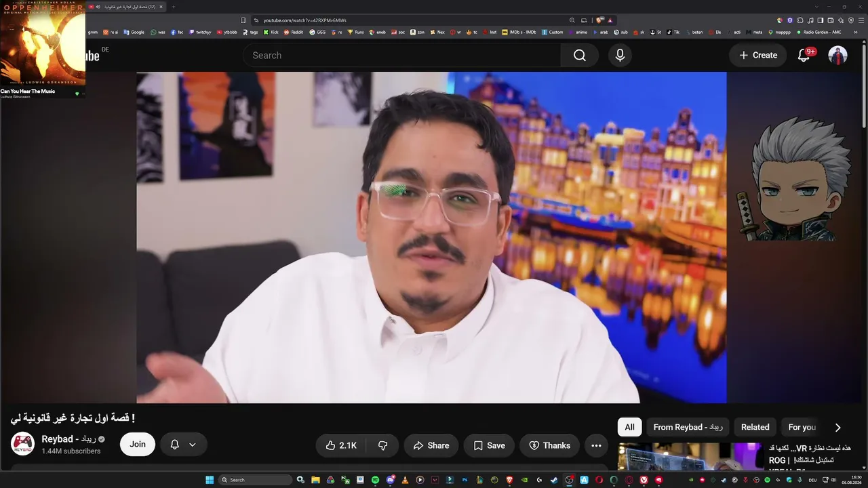
Task: Click the DEU language indicator
Action: tap(812, 480)
